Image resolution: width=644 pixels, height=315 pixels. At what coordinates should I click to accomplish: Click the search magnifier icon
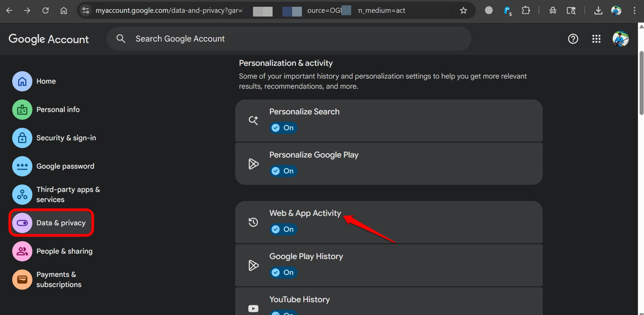(121, 39)
